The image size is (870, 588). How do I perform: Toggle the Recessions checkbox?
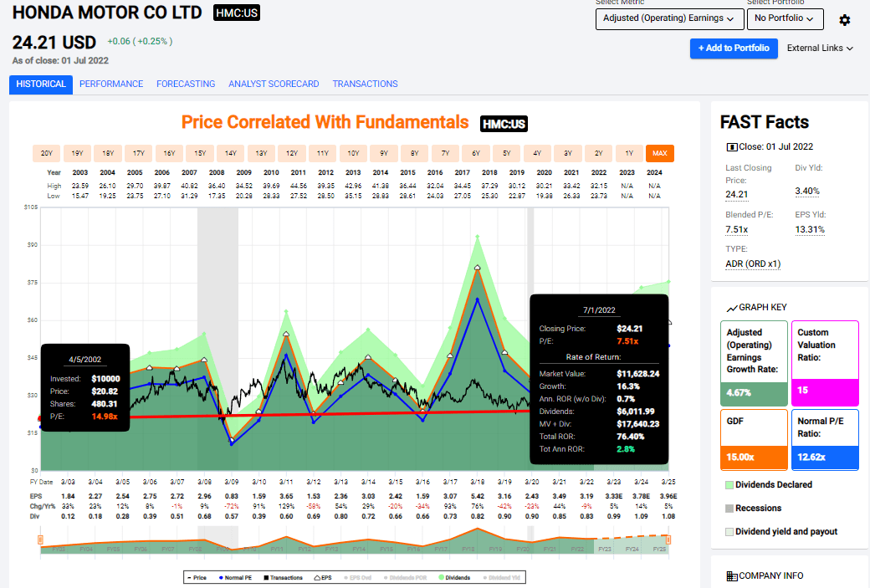pyautogui.click(x=729, y=508)
